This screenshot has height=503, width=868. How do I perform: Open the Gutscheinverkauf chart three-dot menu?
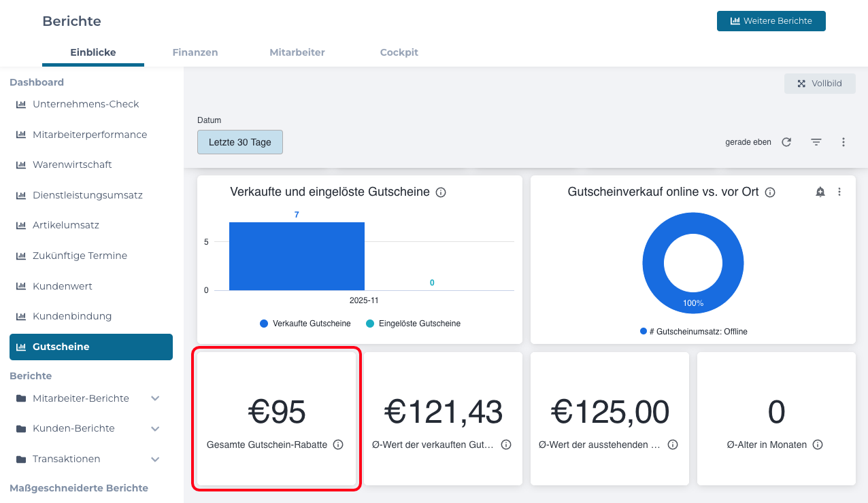[839, 192]
